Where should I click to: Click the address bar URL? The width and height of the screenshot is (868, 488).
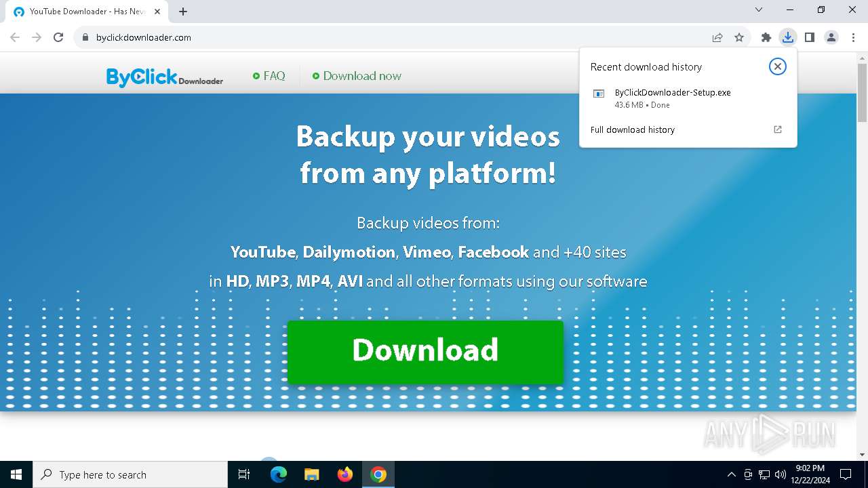(144, 37)
